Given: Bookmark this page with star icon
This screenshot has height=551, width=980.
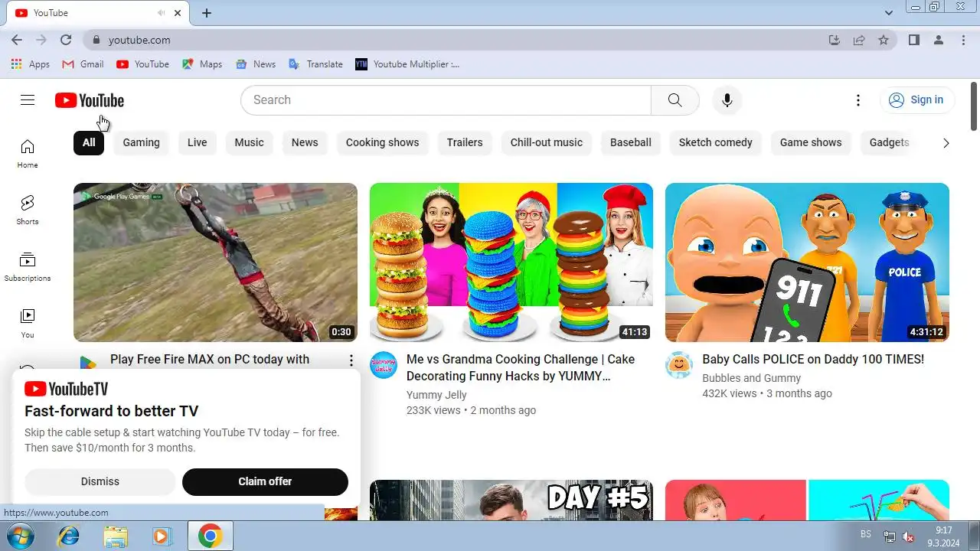Looking at the screenshot, I should pyautogui.click(x=884, y=40).
